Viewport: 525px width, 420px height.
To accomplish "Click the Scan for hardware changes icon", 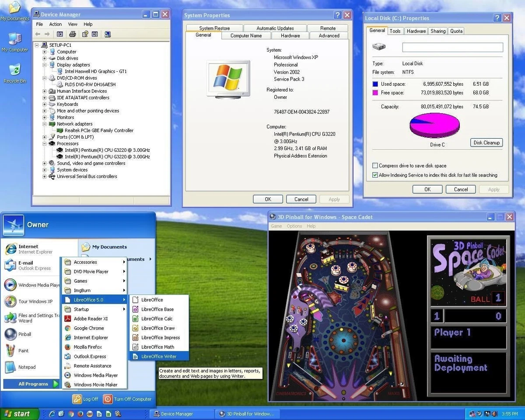I will (107, 34).
